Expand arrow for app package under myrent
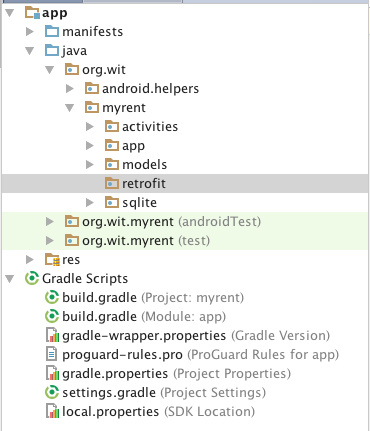This screenshot has height=431, width=370. [90, 146]
